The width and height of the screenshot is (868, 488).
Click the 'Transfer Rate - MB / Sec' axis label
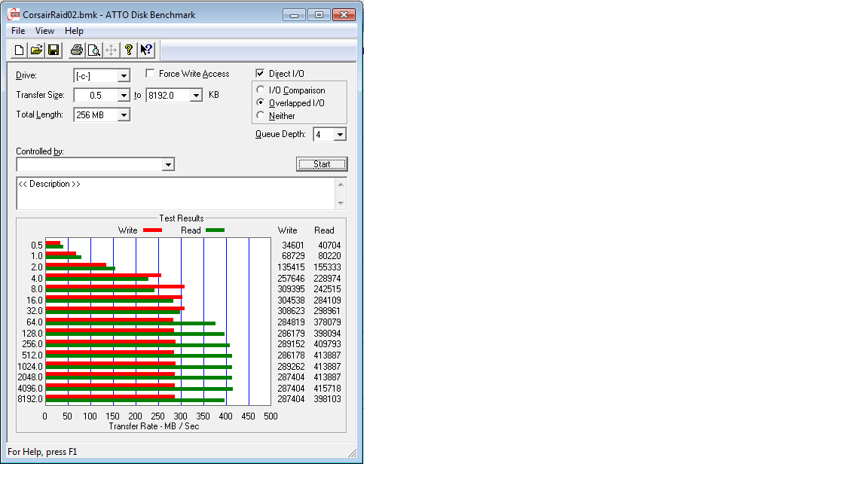(x=154, y=426)
